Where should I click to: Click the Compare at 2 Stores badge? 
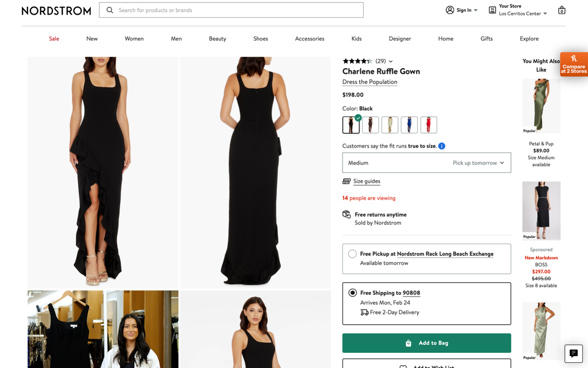(574, 64)
